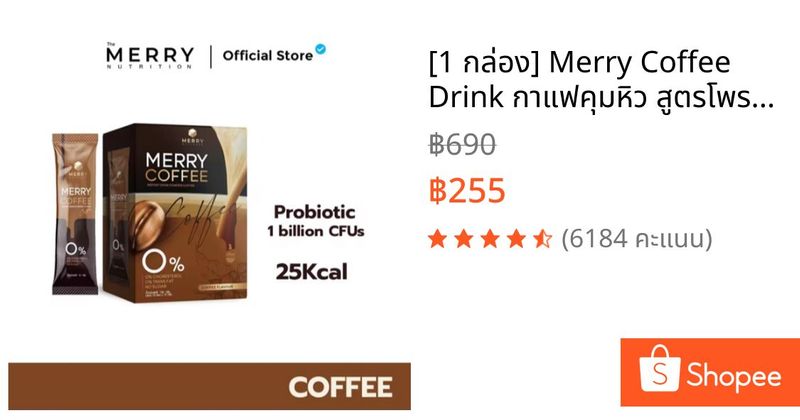Click the 25Kcal label
800x420 pixels.
pyautogui.click(x=311, y=271)
